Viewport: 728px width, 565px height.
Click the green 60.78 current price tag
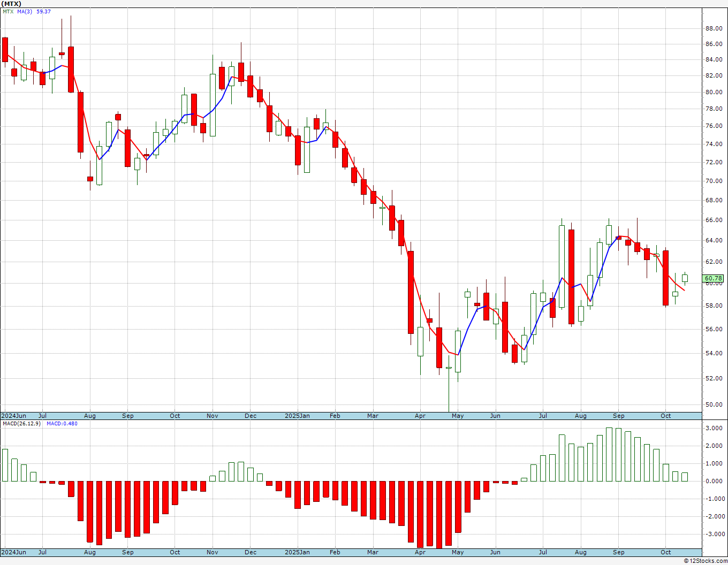coord(714,278)
